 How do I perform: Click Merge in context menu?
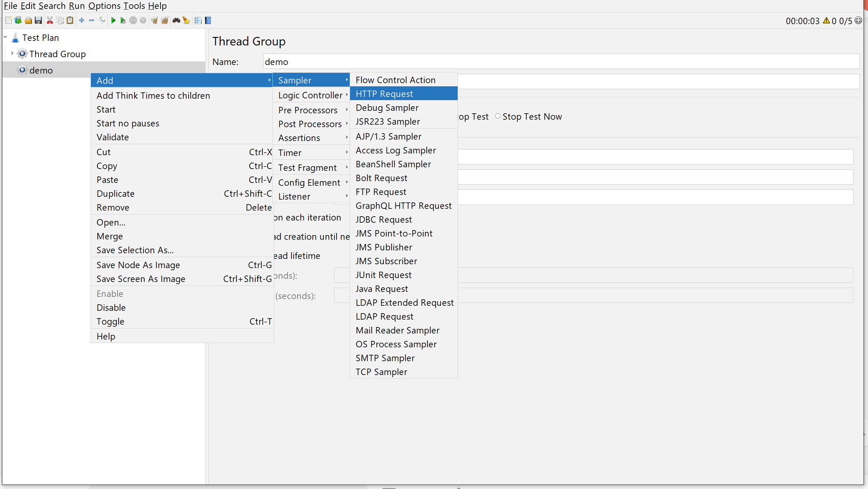(182, 236)
